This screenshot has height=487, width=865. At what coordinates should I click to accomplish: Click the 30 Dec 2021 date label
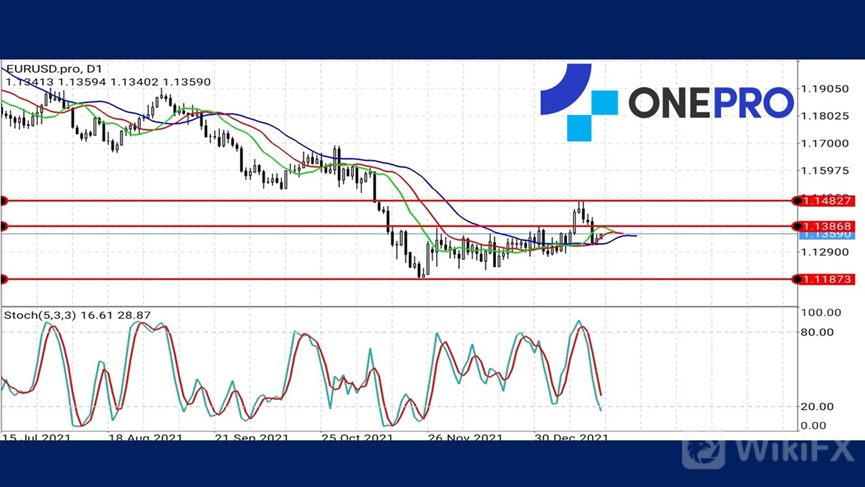pos(570,438)
